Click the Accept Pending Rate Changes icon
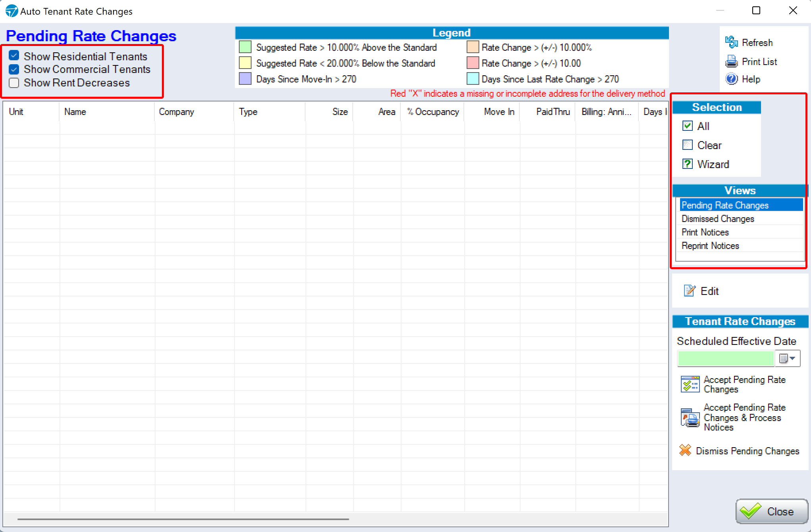 tap(690, 384)
